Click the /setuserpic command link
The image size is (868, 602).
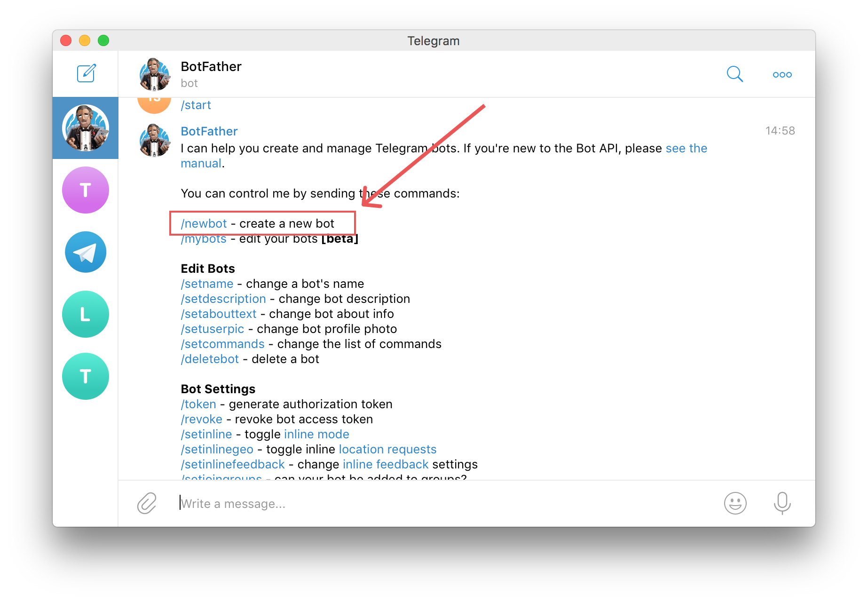point(213,329)
